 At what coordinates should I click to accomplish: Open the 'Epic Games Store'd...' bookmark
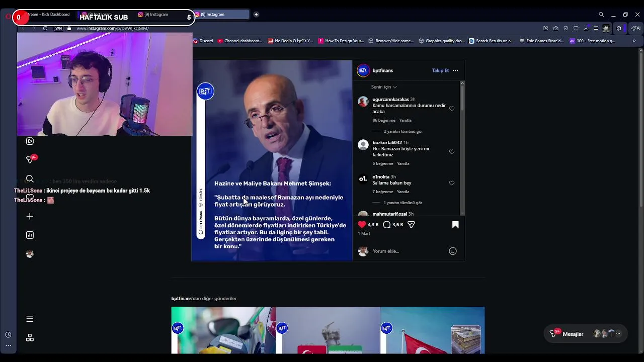click(x=542, y=41)
